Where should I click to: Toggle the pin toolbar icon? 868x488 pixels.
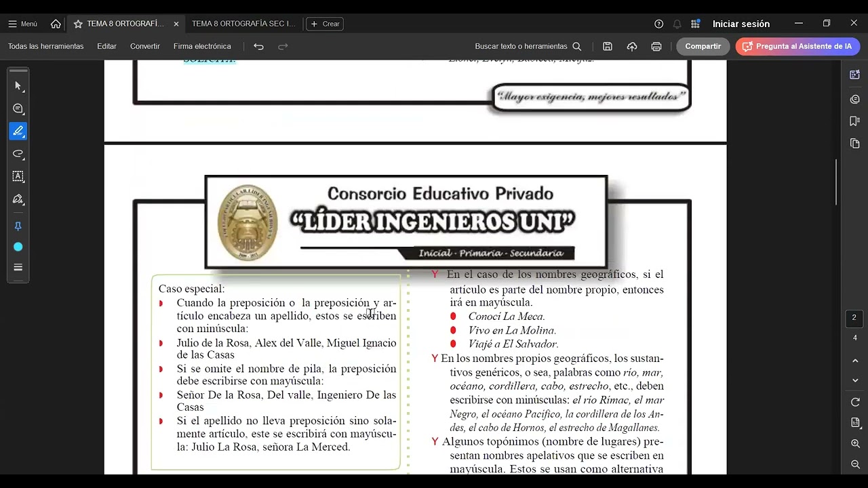[x=18, y=226]
